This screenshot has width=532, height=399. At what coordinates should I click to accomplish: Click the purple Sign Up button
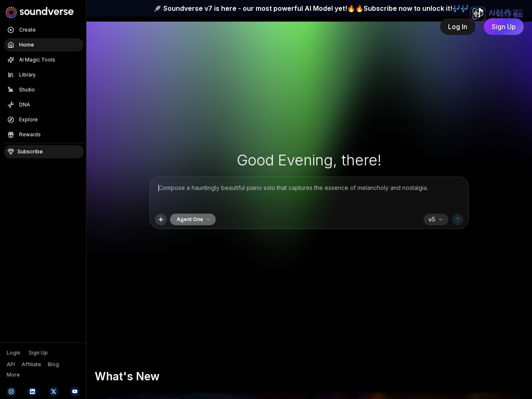[x=504, y=27]
